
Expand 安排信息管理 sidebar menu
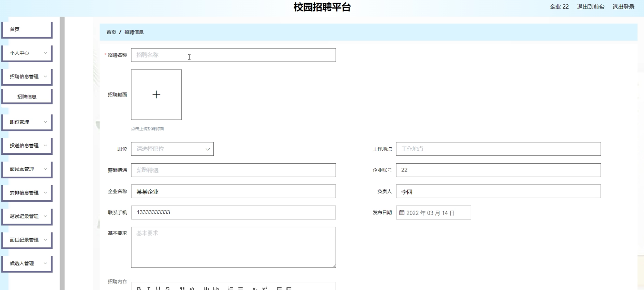tap(27, 193)
